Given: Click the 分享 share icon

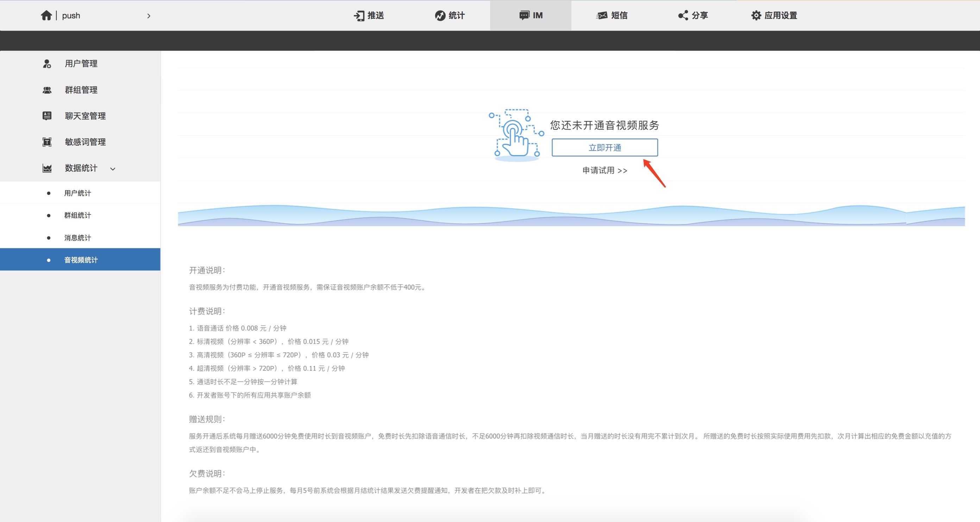Looking at the screenshot, I should [683, 15].
